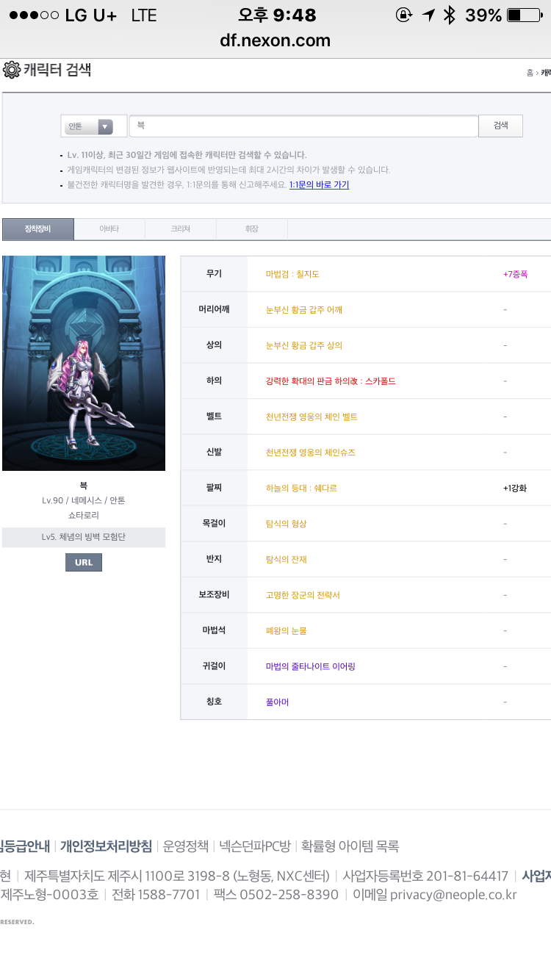Image resolution: width=551 pixels, height=980 pixels.
Task: Open 확률형 아이템 목록 footer link
Action: tap(350, 846)
